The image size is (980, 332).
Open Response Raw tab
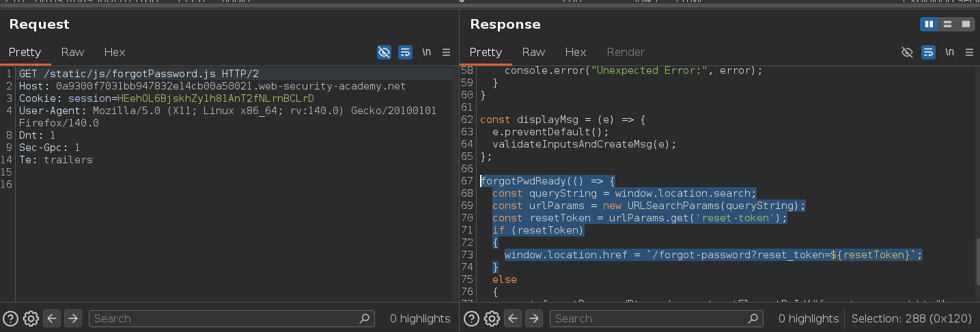(x=533, y=52)
